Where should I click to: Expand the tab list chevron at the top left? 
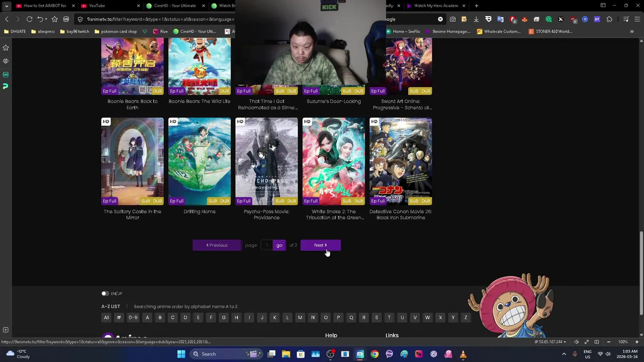pyautogui.click(x=7, y=6)
